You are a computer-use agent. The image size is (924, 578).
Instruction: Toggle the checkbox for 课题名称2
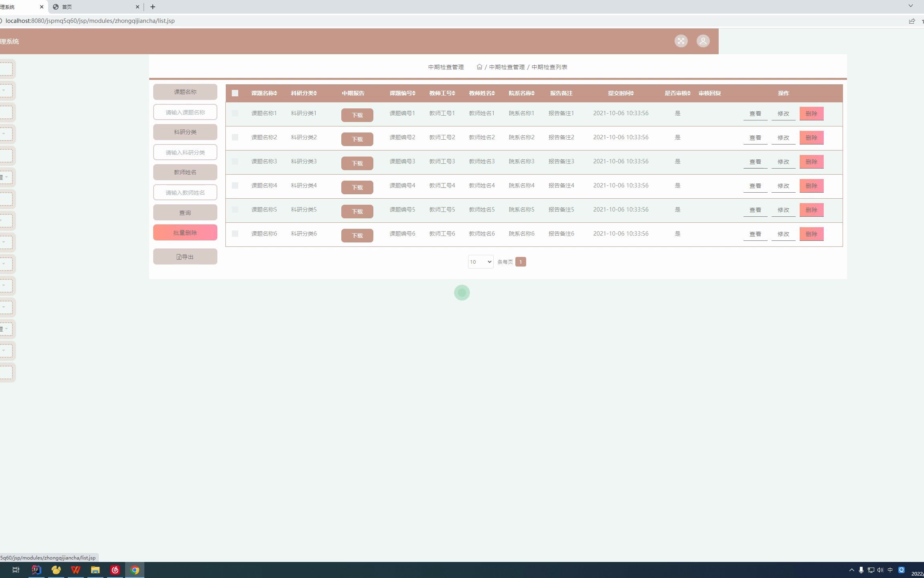(x=235, y=137)
